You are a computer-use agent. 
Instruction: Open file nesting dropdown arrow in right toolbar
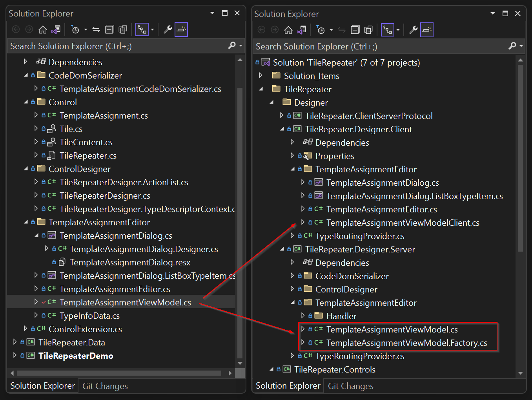(x=398, y=30)
